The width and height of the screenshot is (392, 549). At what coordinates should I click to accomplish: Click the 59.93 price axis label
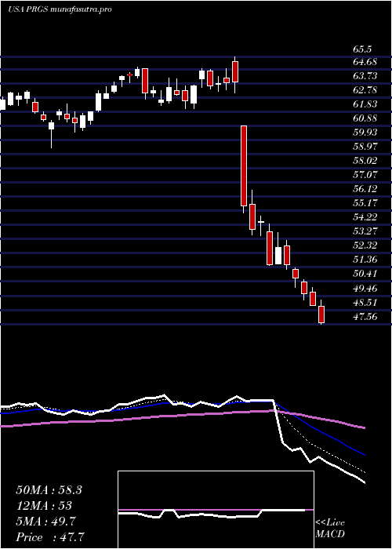point(365,133)
